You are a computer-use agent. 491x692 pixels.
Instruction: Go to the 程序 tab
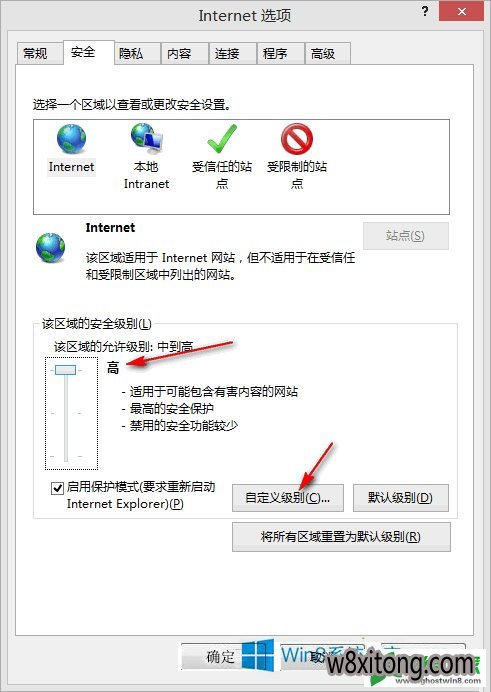275,54
